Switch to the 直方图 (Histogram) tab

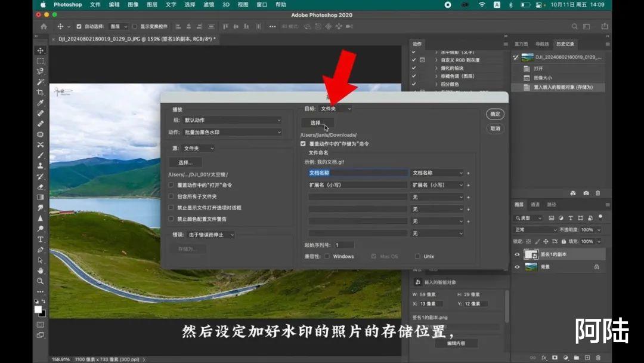point(521,44)
